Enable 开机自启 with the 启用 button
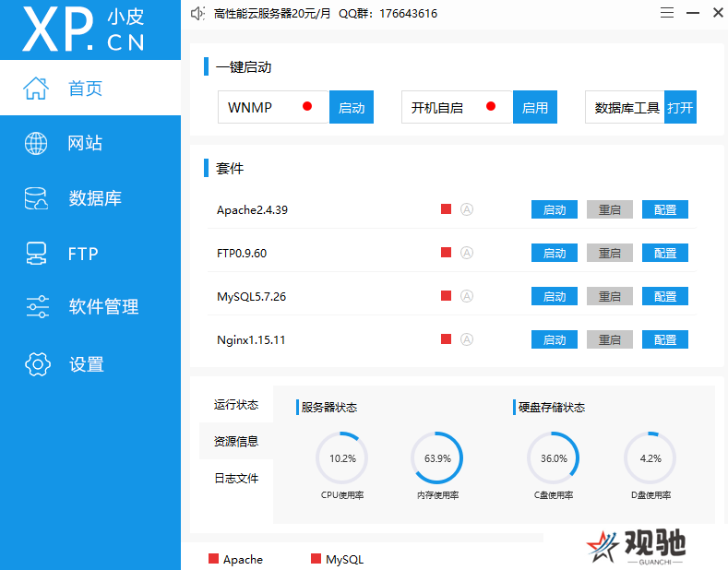Screen dimensions: 728x570 point(535,107)
